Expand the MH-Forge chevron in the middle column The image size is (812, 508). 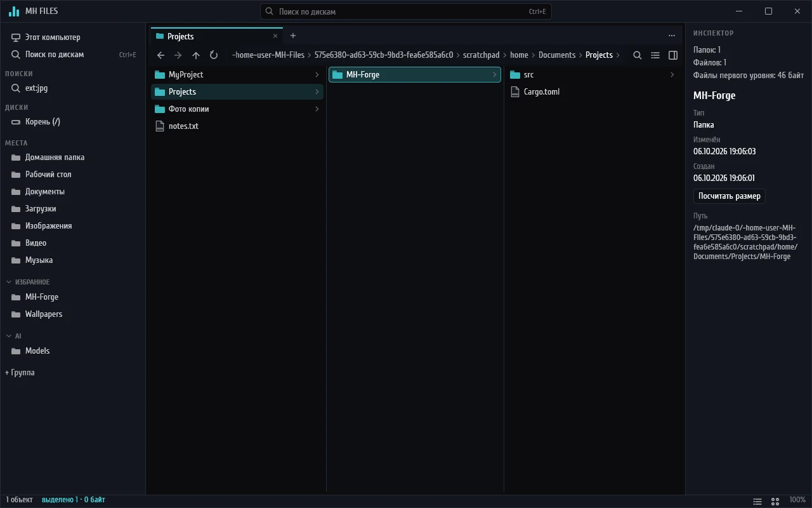(x=495, y=75)
